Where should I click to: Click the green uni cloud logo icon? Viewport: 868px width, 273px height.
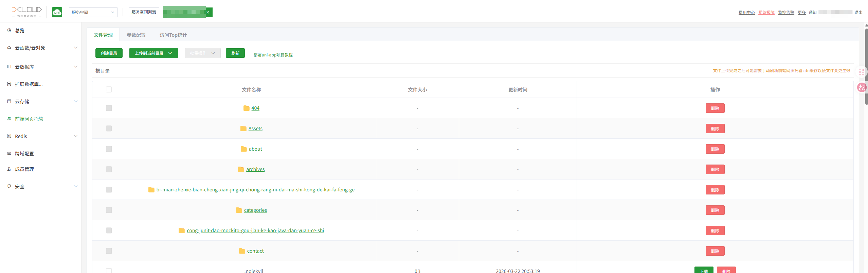[57, 13]
